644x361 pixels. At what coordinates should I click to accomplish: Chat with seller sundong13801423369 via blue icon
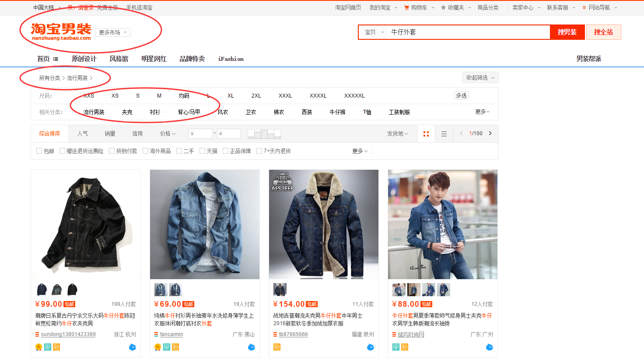[133, 347]
